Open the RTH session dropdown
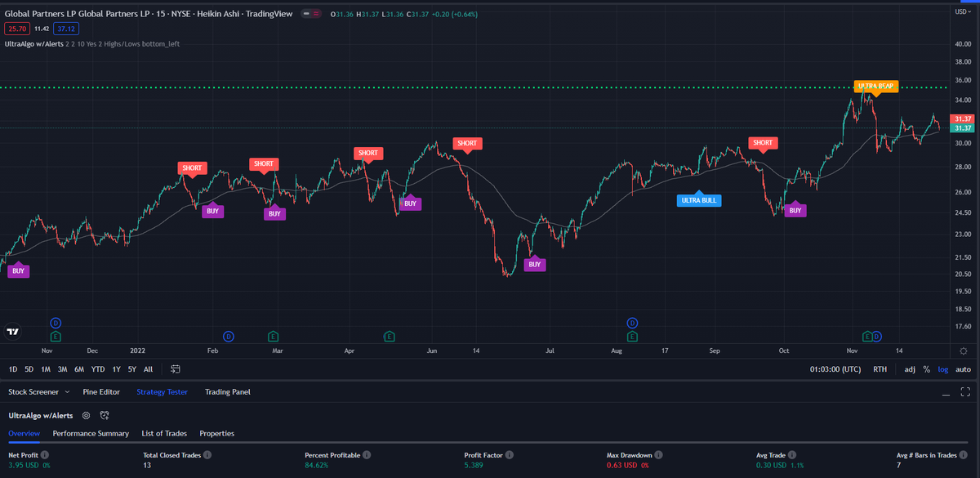Image resolution: width=980 pixels, height=478 pixels. coord(880,369)
